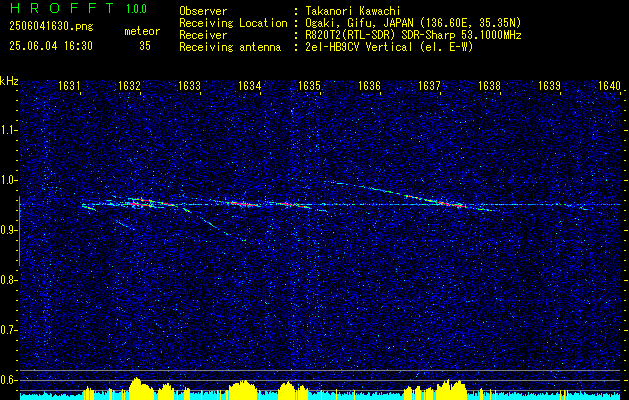Select the filename 2506041630.png
This screenshot has width=629, height=400.
pos(51,26)
